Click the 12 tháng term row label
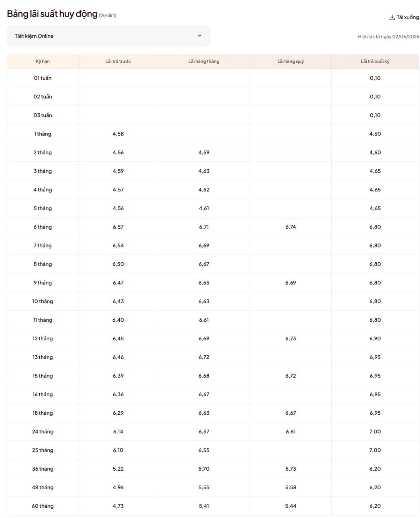Screen dimensions: 420x518 click(42, 339)
